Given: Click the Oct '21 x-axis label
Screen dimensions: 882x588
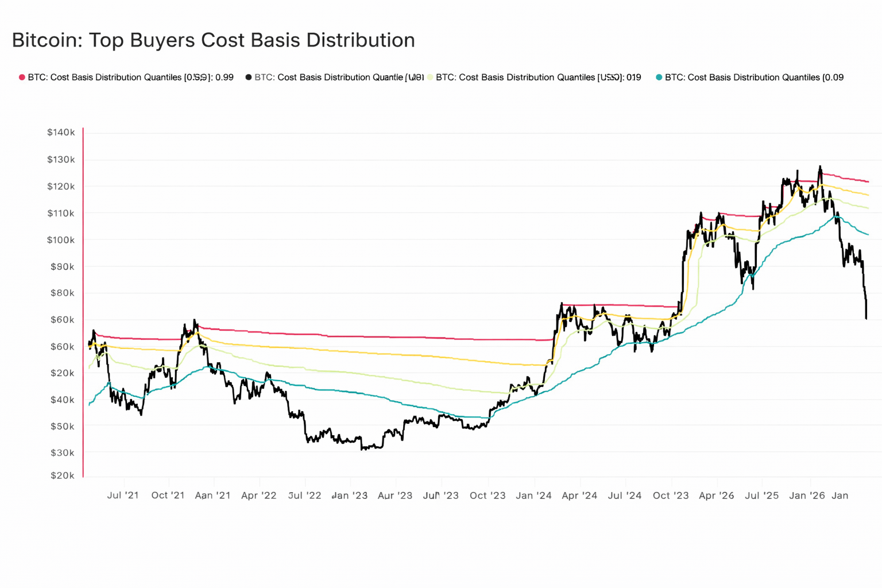Looking at the screenshot, I should pos(168,495).
